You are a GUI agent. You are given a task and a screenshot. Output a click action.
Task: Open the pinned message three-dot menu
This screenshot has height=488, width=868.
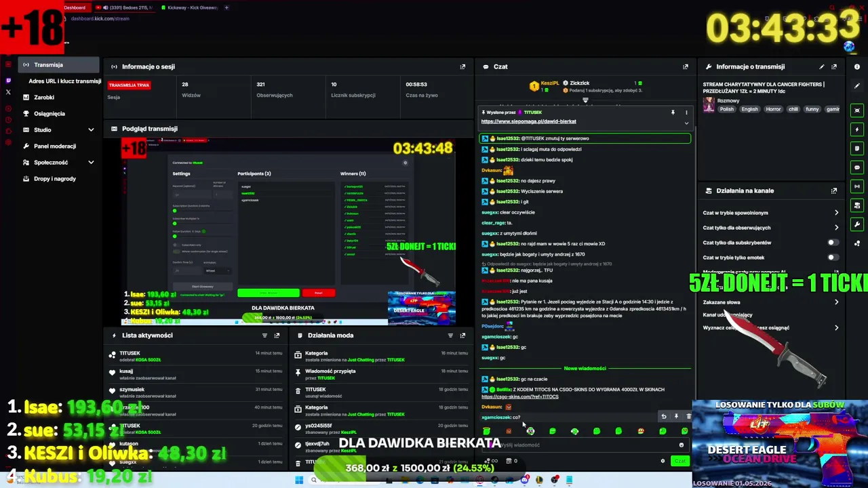[686, 113]
